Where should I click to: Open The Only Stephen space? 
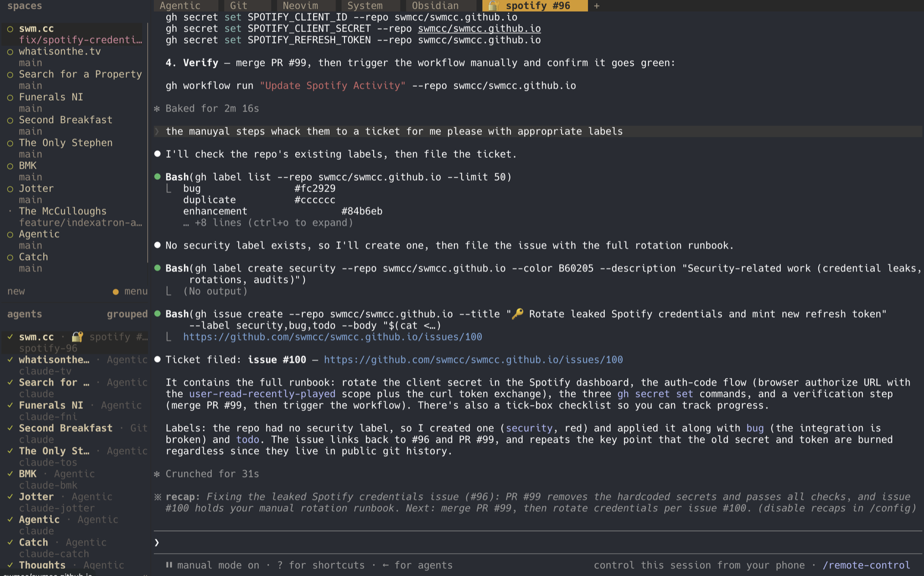tap(74, 148)
